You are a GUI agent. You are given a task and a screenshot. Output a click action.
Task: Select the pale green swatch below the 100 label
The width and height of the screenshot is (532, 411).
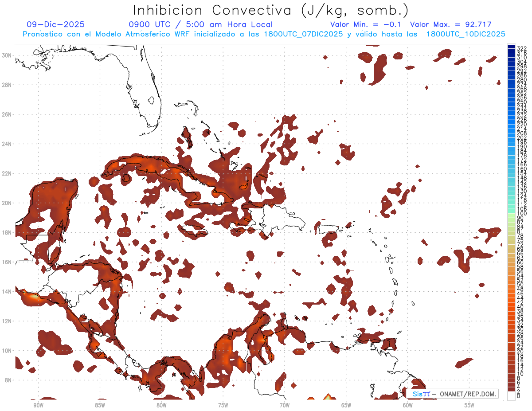tap(511, 215)
